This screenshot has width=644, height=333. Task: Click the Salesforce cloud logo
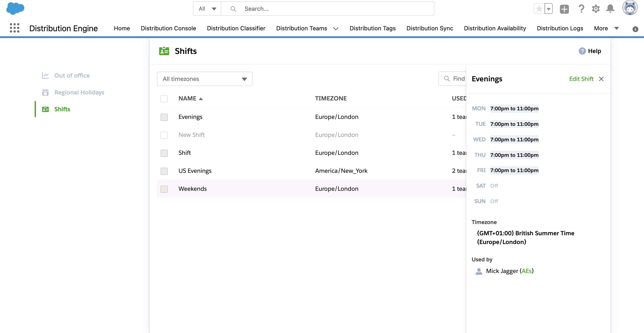pyautogui.click(x=15, y=9)
